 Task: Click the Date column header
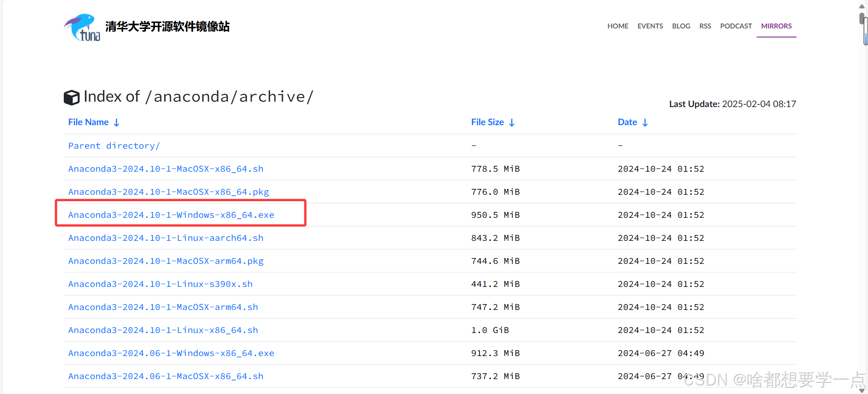627,122
